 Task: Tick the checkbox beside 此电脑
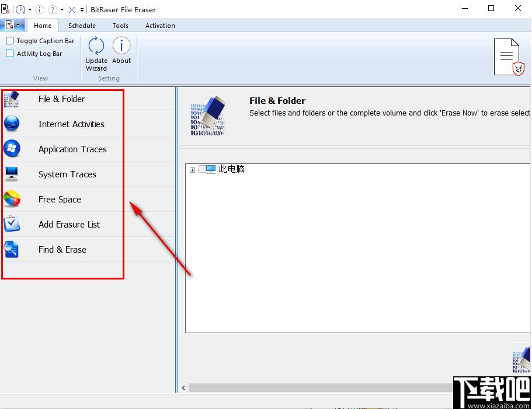202,169
